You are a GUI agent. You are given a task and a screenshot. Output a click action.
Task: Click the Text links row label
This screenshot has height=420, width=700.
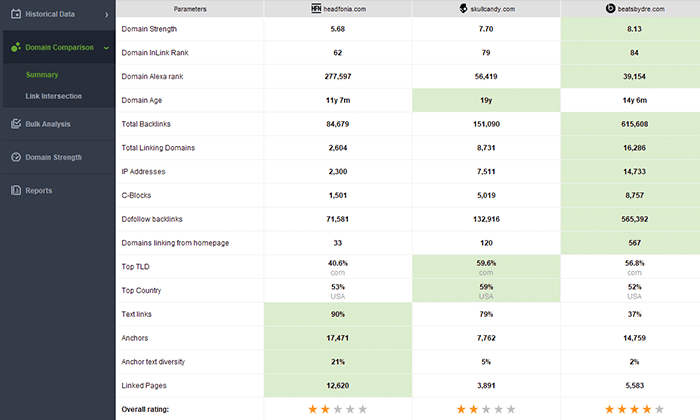(136, 314)
